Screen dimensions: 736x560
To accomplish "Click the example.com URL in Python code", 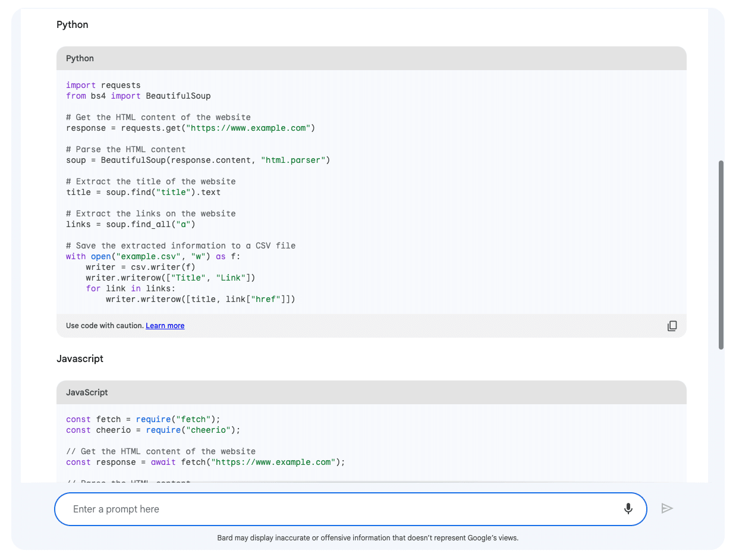I will (x=248, y=128).
